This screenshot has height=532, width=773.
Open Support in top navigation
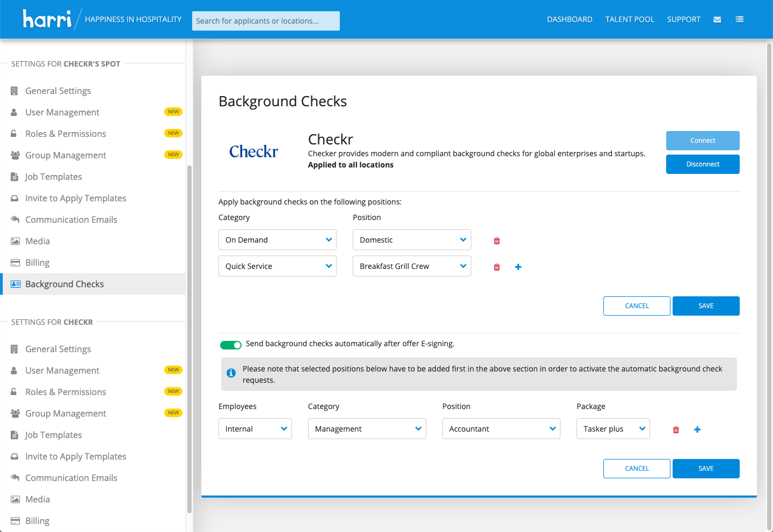[684, 19]
